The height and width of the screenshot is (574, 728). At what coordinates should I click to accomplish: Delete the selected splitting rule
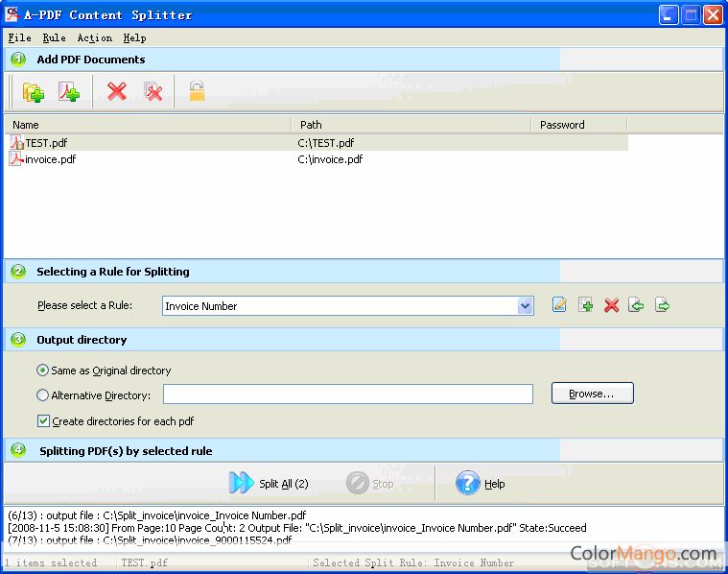(x=611, y=305)
